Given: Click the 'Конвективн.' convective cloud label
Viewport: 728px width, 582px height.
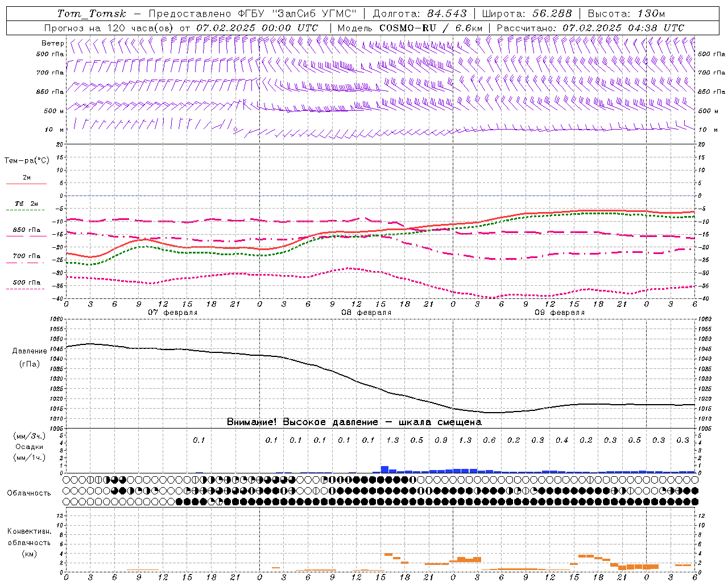Looking at the screenshot, I should pos(29,531).
